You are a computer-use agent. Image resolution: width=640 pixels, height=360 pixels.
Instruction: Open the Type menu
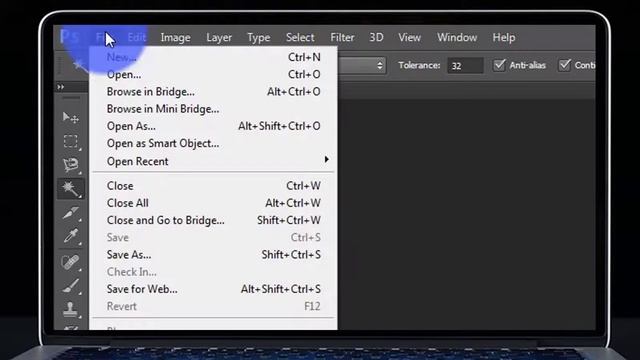(259, 38)
